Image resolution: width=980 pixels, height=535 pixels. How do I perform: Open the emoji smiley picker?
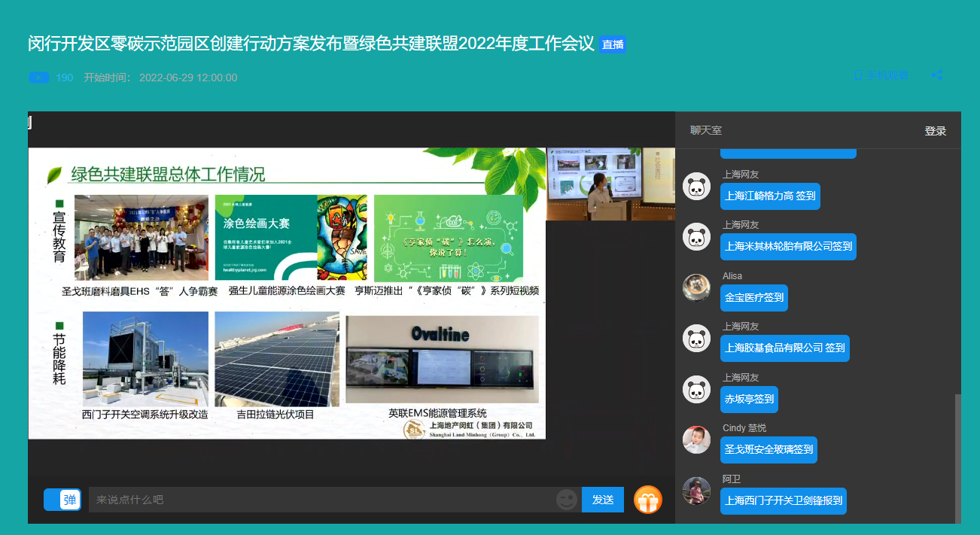pos(566,500)
